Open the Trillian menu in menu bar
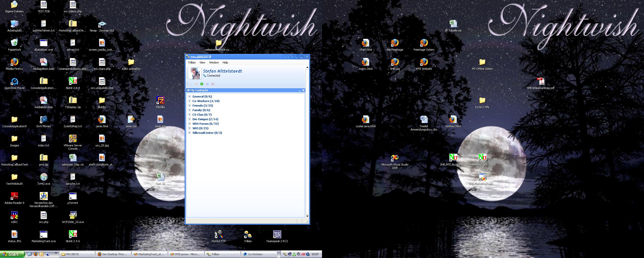This screenshot has height=258, width=644. (192, 62)
